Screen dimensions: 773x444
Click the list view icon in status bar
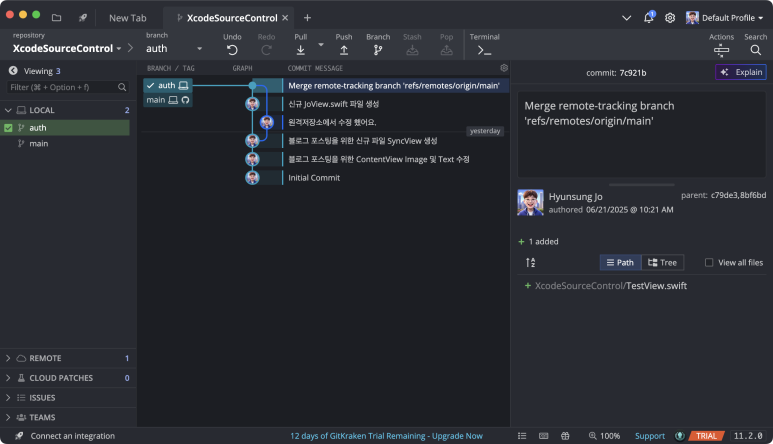pyautogui.click(x=522, y=436)
